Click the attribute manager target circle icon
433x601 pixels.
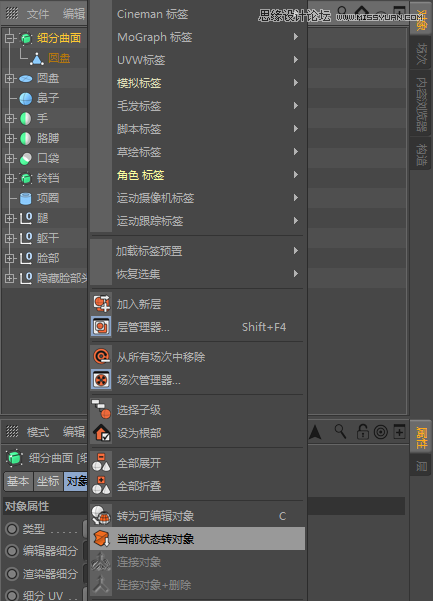tap(381, 432)
